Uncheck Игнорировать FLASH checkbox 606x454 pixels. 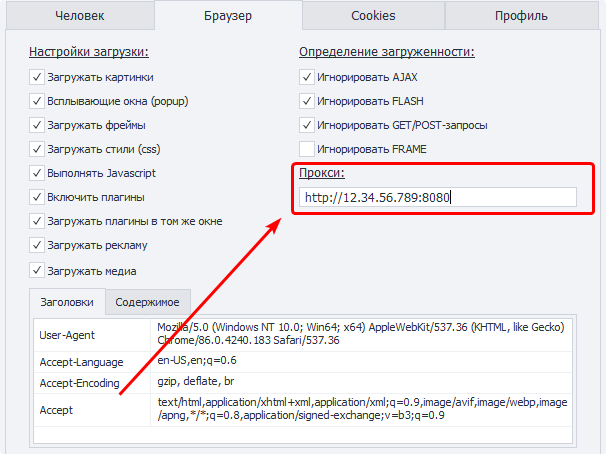click(307, 101)
